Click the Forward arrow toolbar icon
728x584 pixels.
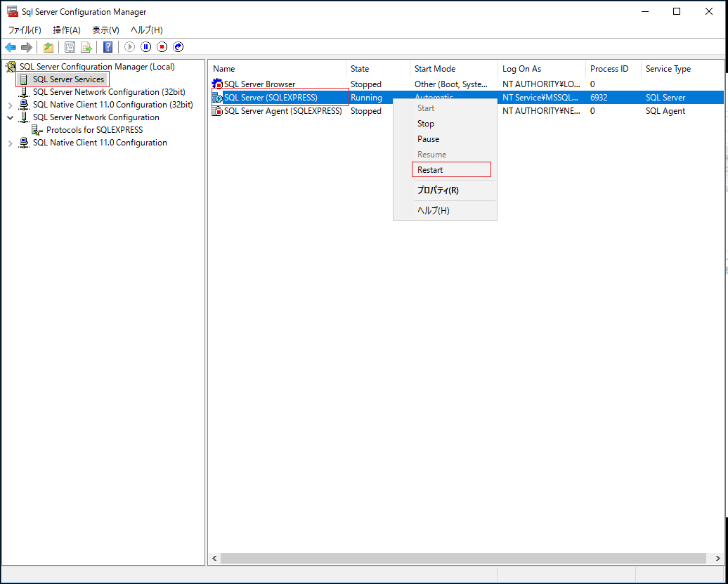click(x=27, y=47)
